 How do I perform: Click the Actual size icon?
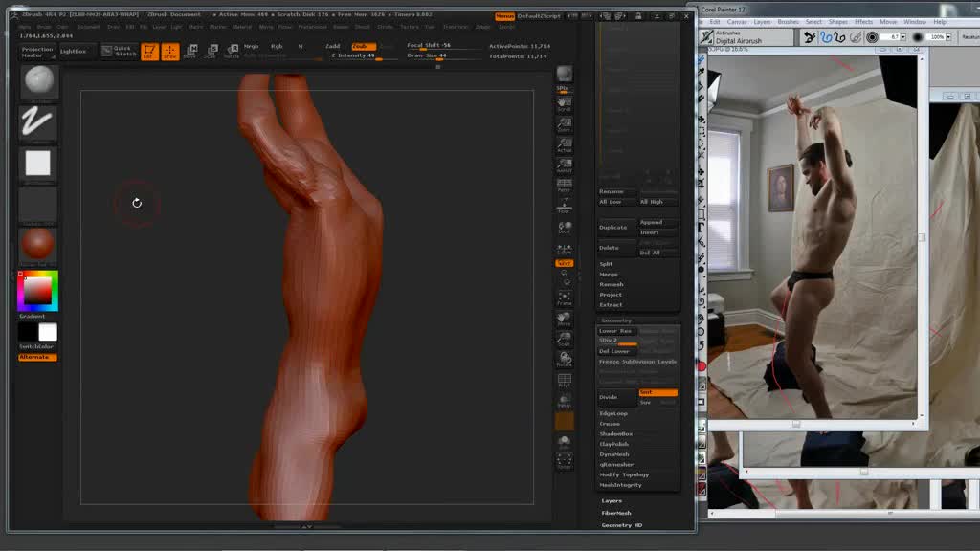point(564,145)
